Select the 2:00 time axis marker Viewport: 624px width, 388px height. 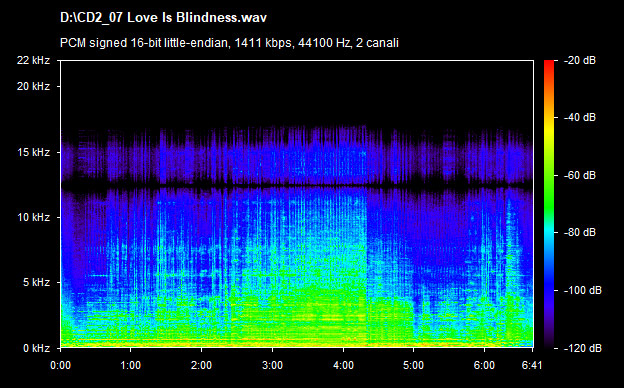201,365
